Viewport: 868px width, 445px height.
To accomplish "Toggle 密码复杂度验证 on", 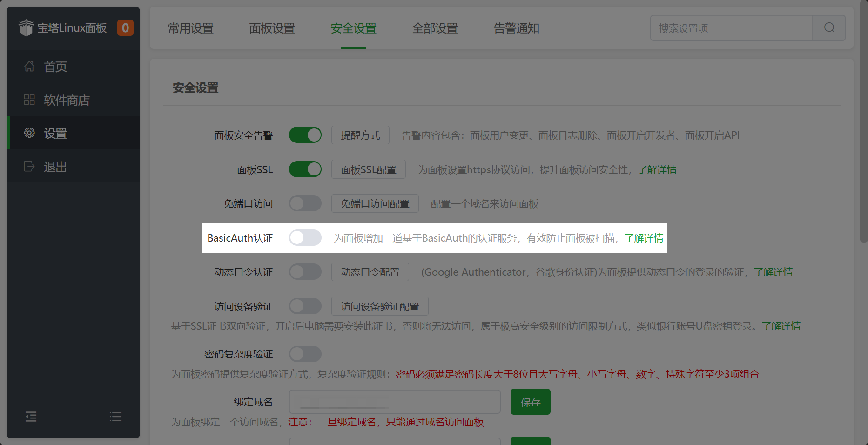I will coord(305,354).
